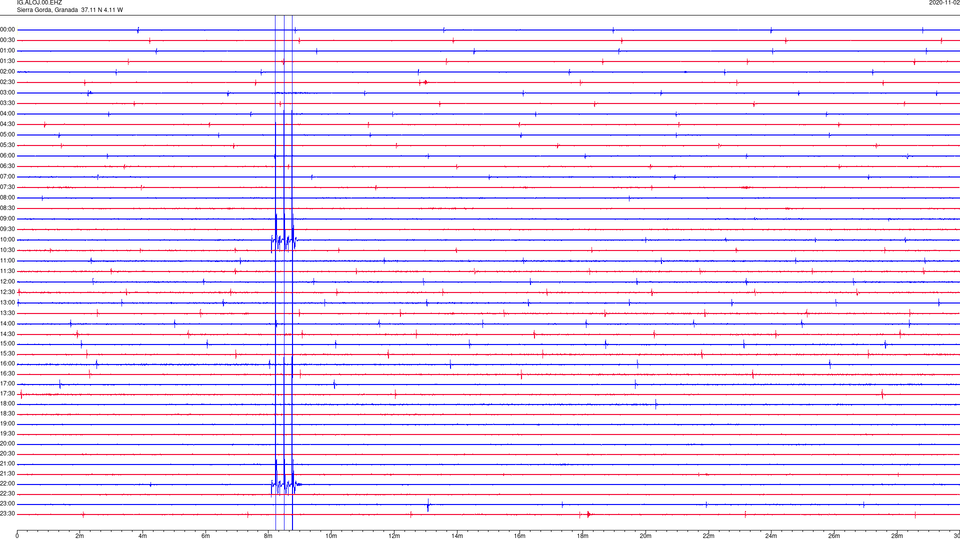Click the 18m tick label on time axis
Screen dimensions: 960x540
583,536
